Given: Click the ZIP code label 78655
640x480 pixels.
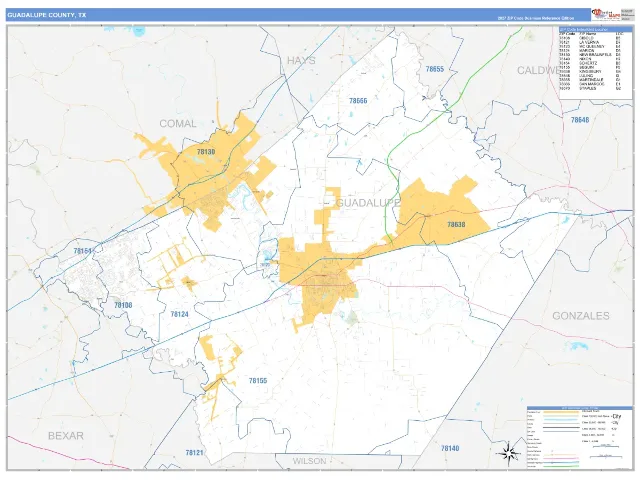Looking at the screenshot, I should click(x=435, y=69).
